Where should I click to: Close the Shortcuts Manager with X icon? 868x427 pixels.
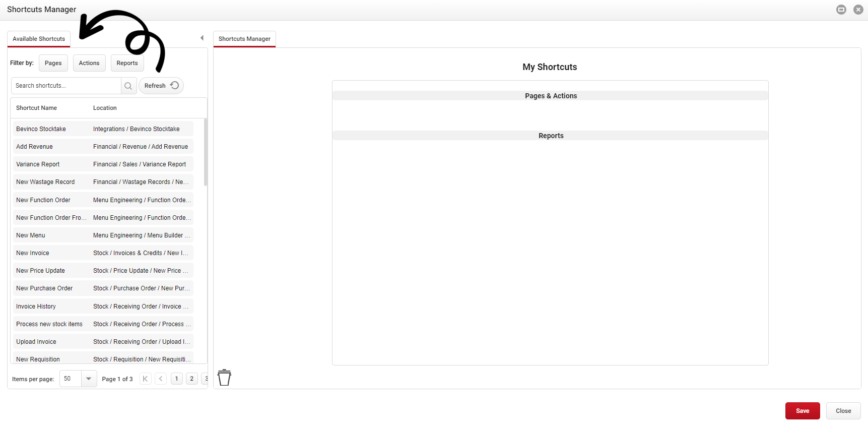[858, 10]
